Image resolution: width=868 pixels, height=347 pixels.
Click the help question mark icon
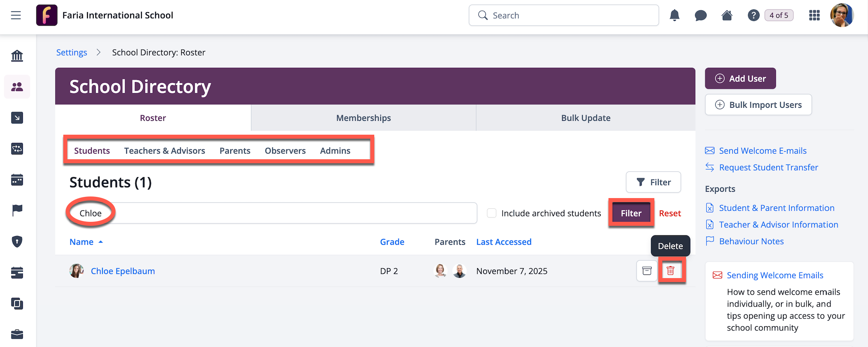[x=753, y=15]
